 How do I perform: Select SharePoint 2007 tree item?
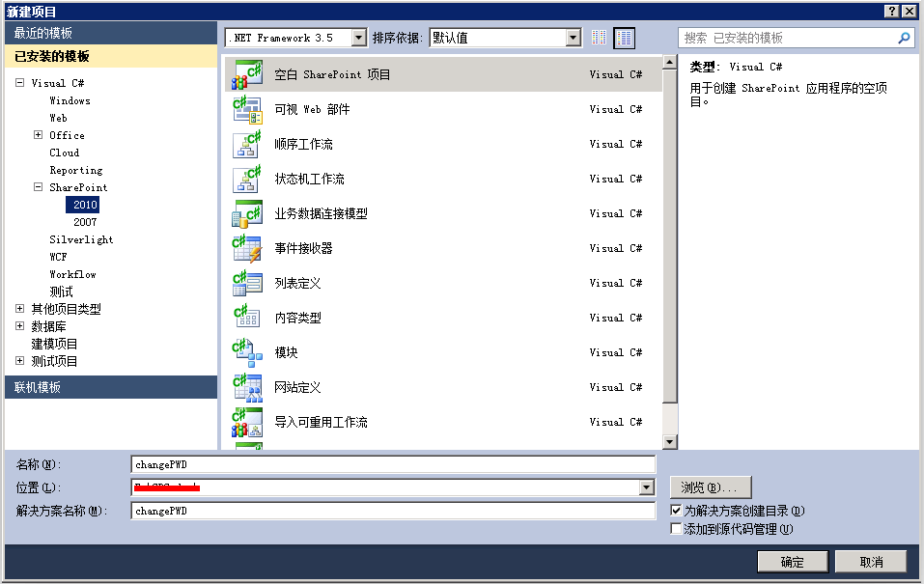(85, 222)
